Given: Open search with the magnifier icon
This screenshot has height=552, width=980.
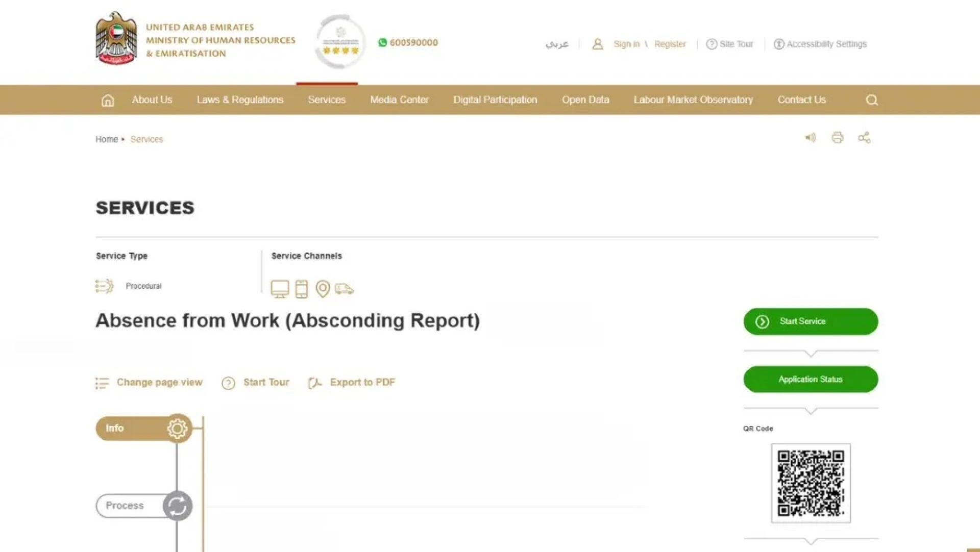Looking at the screenshot, I should 871,100.
